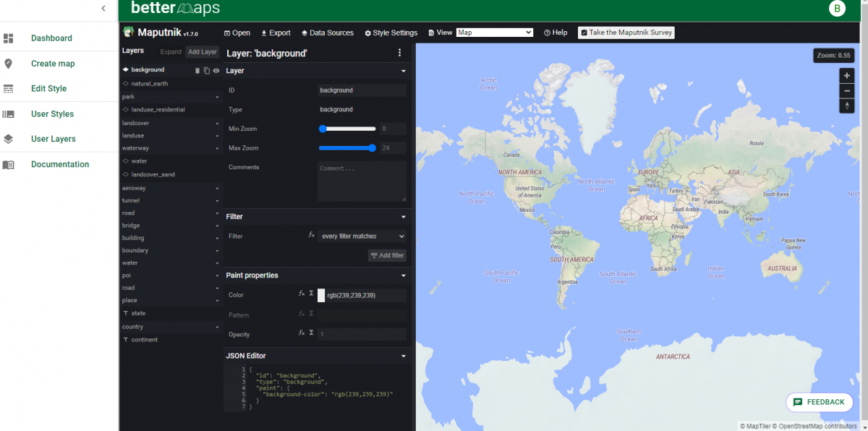The image size is (868, 431).
Task: Open the filter match type dropdown
Action: 362,236
